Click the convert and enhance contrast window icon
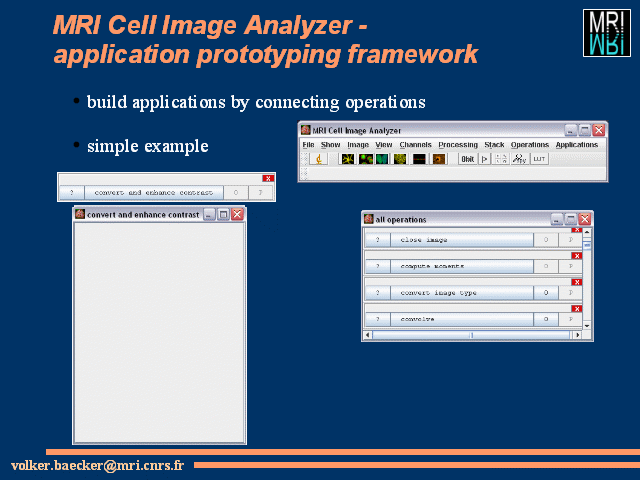The height and width of the screenshot is (480, 640). (x=80, y=214)
